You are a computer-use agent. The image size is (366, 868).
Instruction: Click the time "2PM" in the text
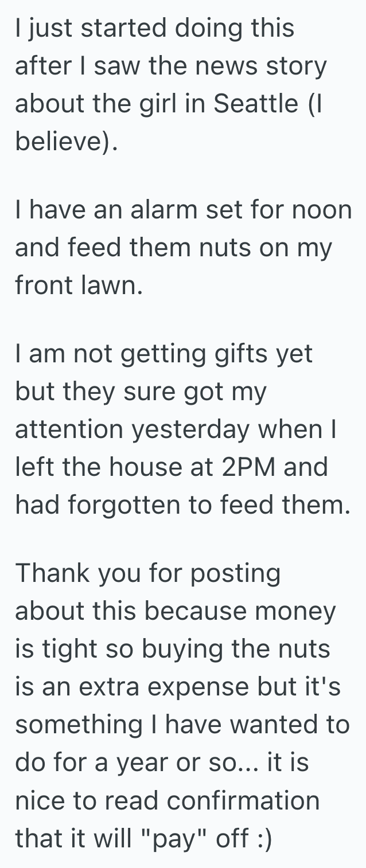[248, 467]
